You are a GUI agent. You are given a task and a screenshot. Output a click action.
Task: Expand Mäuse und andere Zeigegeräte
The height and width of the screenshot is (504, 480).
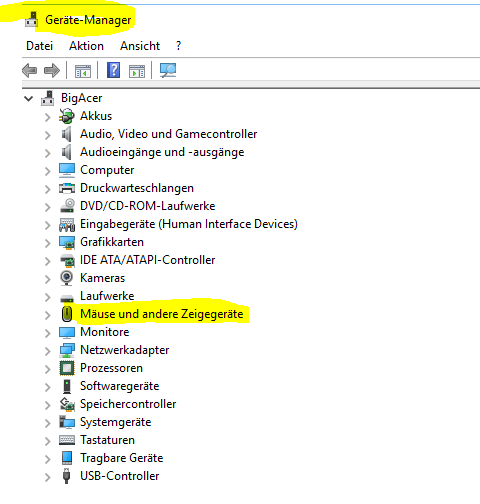[x=48, y=315]
